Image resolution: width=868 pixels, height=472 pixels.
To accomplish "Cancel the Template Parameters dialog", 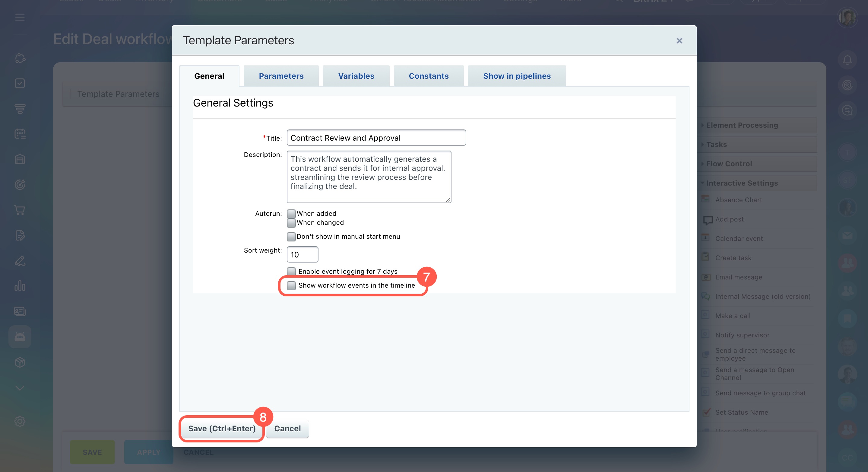I will coord(287,429).
